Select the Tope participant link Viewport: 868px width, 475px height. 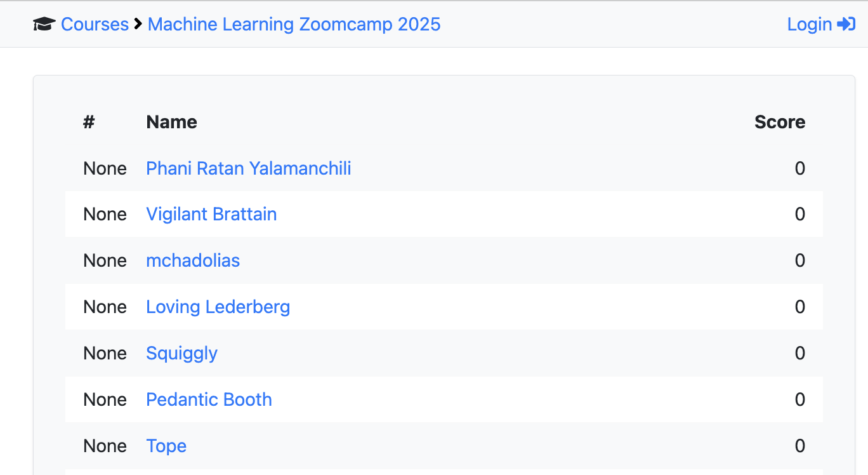(x=166, y=446)
